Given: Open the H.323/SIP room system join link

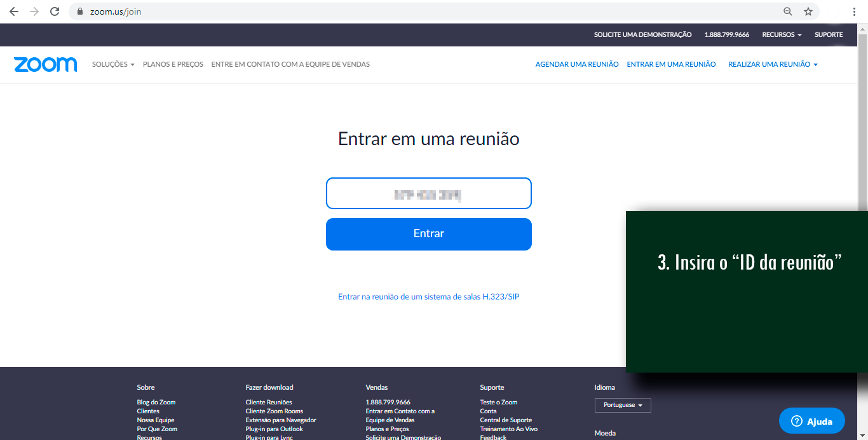Looking at the screenshot, I should point(429,297).
